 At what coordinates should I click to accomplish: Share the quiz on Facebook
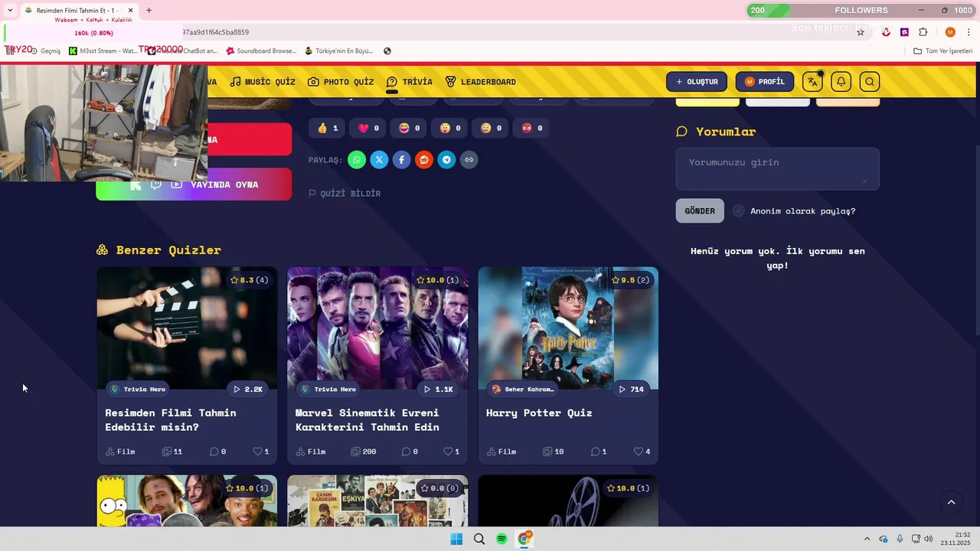402,160
